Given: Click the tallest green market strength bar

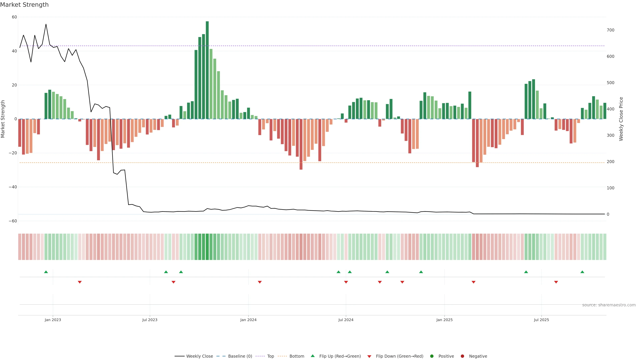Looking at the screenshot, I should pos(207,70).
